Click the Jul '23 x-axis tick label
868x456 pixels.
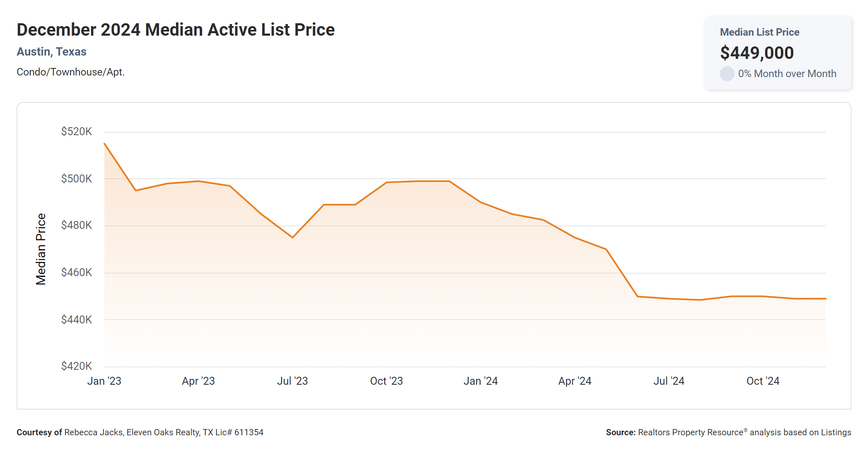point(292,381)
